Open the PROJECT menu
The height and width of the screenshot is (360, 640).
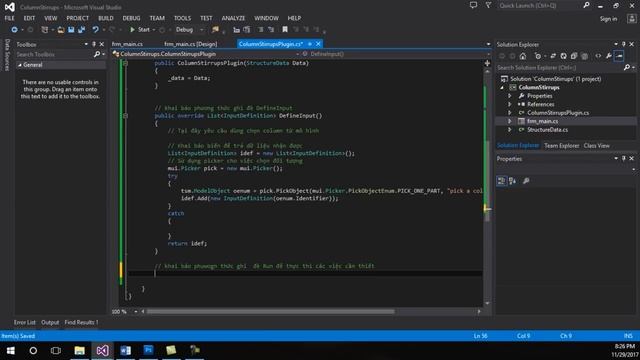coord(78,18)
